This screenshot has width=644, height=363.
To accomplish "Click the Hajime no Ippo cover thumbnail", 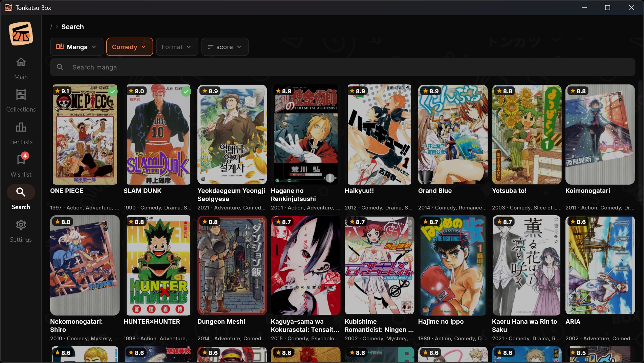I will (x=452, y=265).
